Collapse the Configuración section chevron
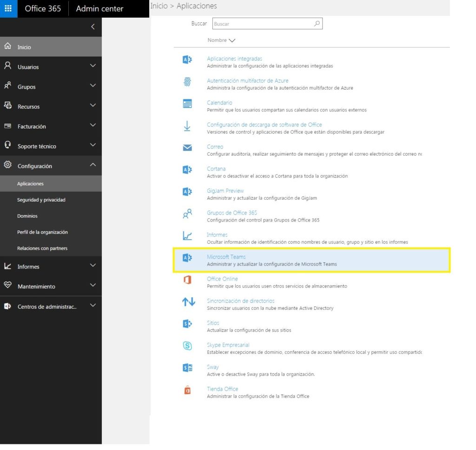Image resolution: width=476 pixels, height=450 pixels. pyautogui.click(x=93, y=165)
